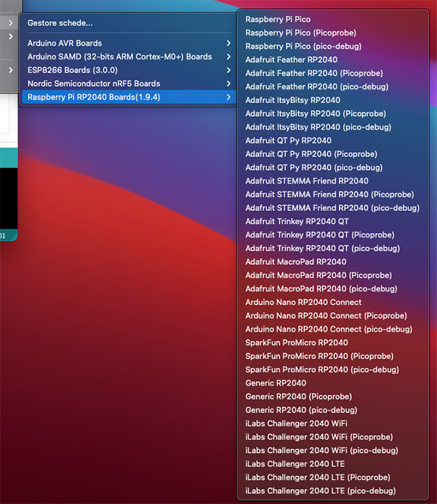This screenshot has height=504, width=437.
Task: Select Raspberry Pi Pico (pico-debug)
Action: (303, 46)
